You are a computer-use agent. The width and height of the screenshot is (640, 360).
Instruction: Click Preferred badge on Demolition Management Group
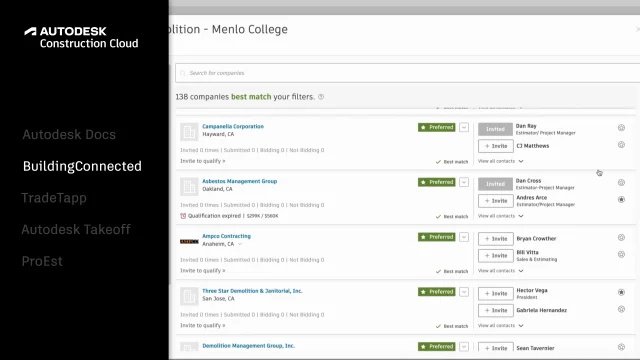coord(436,347)
